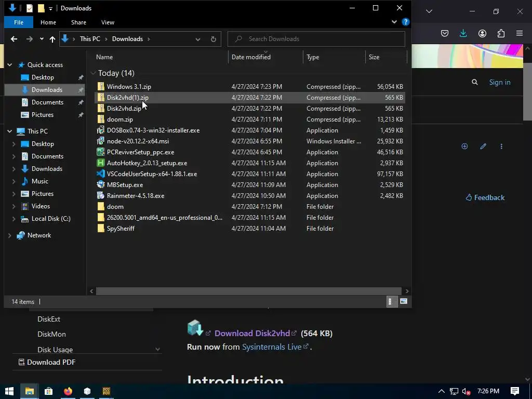Collapse the Today (14) group
Viewport: 532px width, 399px height.
tap(93, 73)
